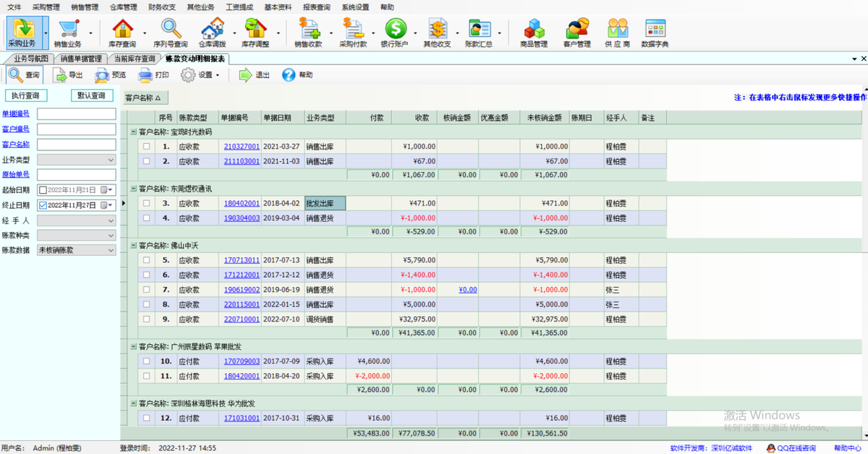This screenshot has width=868, height=454.
Task: Collapse the 佛山中沃 customer group
Action: pyautogui.click(x=133, y=246)
